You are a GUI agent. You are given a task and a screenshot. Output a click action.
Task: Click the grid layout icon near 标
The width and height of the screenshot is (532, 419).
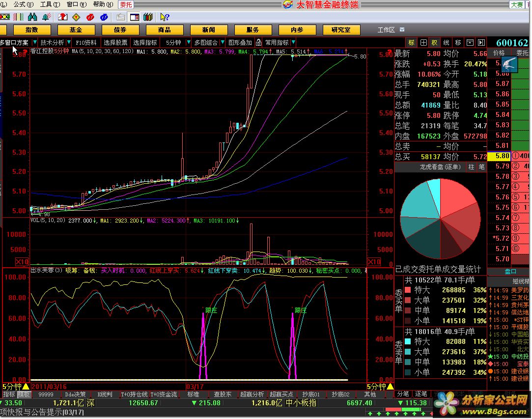coord(423,42)
